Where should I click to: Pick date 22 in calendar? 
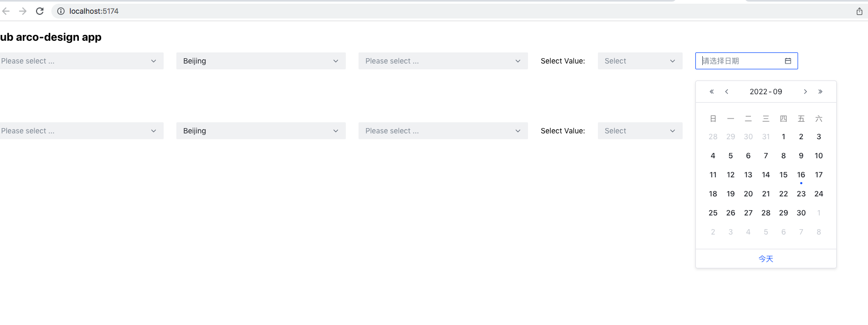[x=784, y=194]
